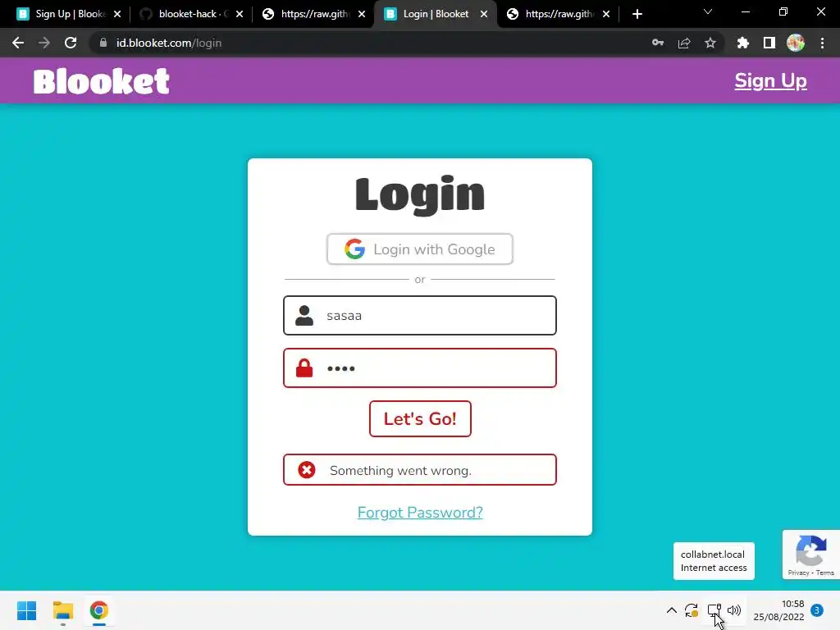Open saved passwords key icon
The width and height of the screenshot is (840, 630).
coord(658,43)
